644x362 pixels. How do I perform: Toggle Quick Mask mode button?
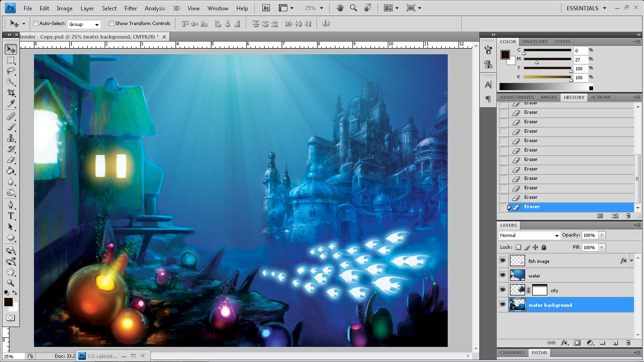[11, 318]
